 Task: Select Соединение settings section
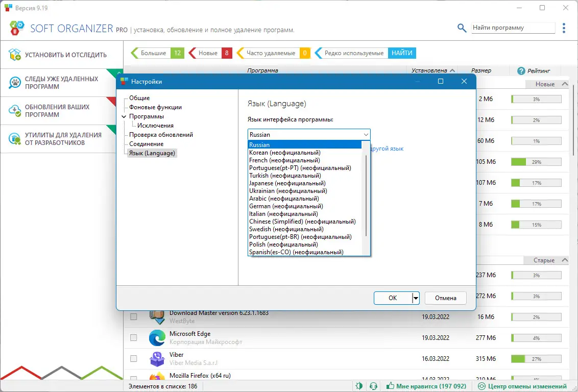[146, 144]
